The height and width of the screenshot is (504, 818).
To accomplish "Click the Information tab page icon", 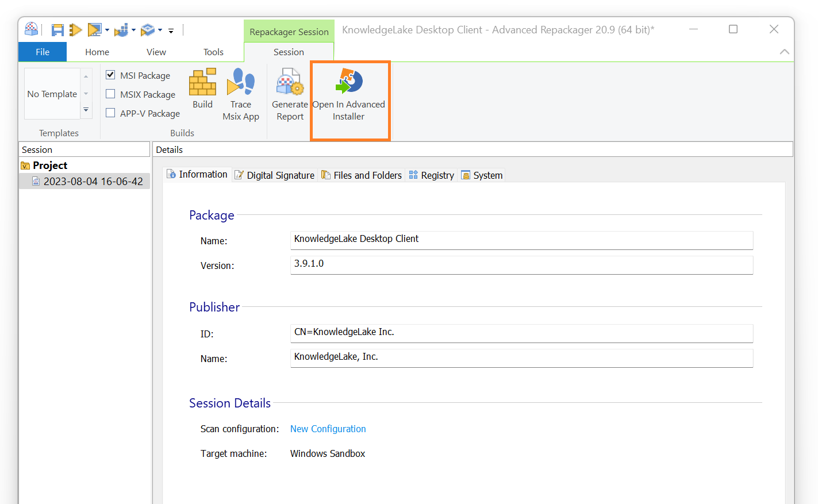I will tap(171, 174).
